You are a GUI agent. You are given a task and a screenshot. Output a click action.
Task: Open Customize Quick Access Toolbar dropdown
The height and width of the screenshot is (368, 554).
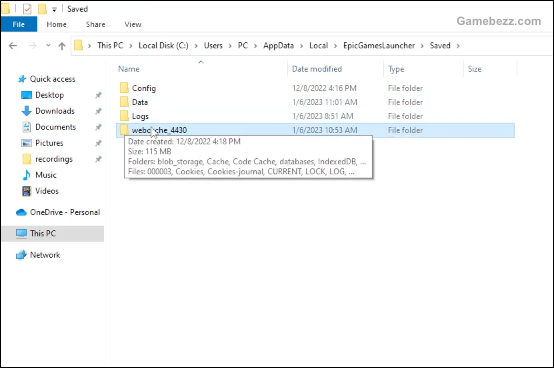tap(54, 10)
